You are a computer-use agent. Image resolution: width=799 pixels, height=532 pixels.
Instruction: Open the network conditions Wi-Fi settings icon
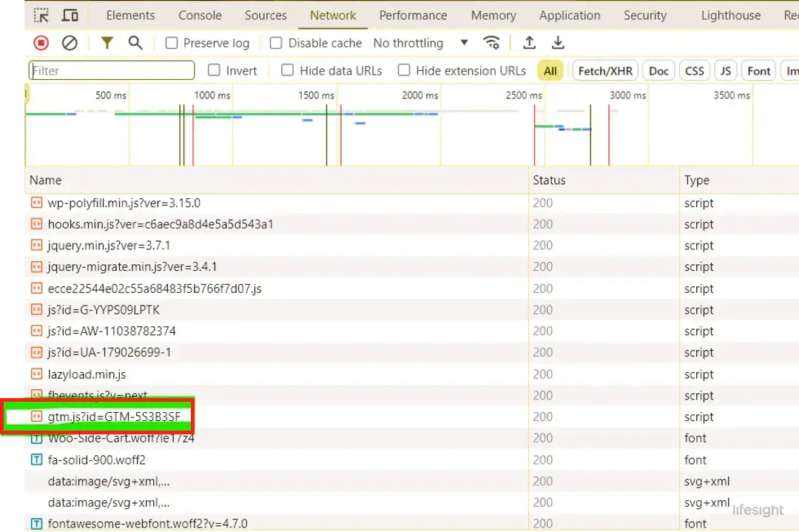click(x=491, y=43)
